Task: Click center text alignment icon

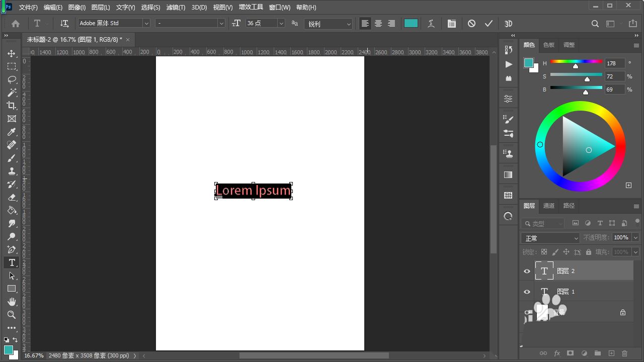Action: pos(378,24)
